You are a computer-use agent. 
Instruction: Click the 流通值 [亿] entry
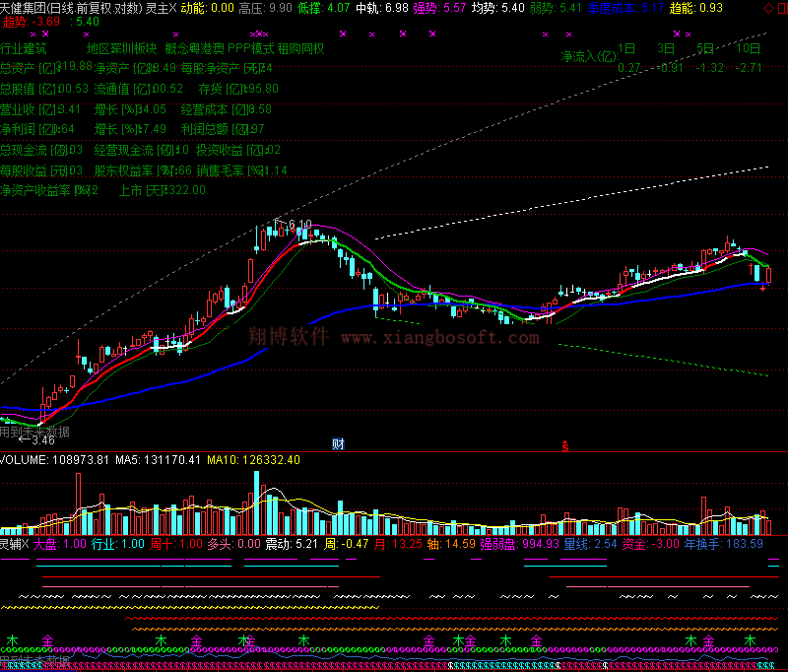click(139, 89)
